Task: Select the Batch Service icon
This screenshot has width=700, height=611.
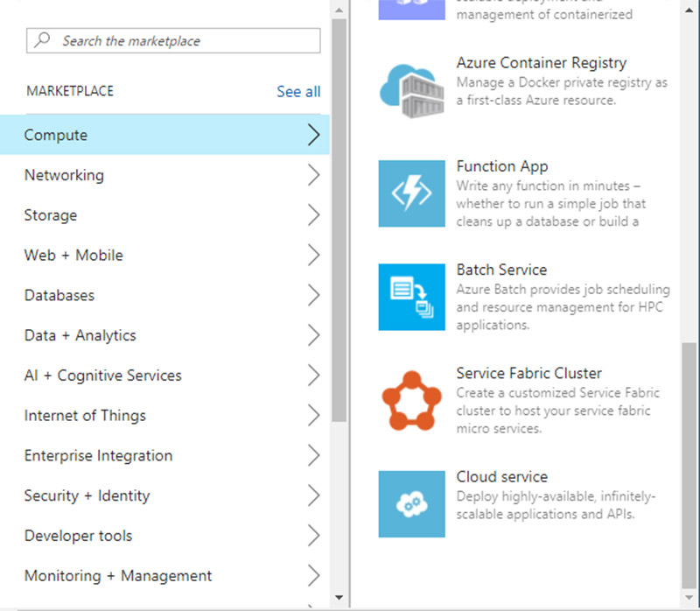Action: [x=411, y=297]
